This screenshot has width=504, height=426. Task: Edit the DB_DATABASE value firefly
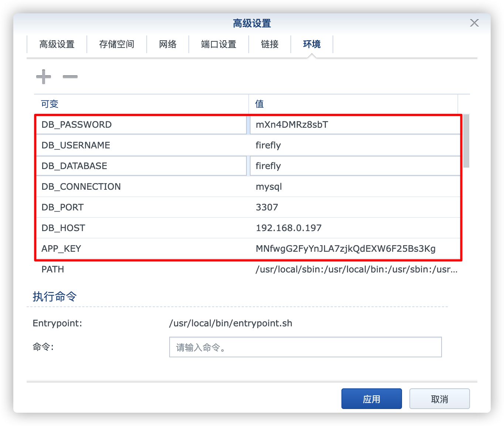(x=355, y=166)
